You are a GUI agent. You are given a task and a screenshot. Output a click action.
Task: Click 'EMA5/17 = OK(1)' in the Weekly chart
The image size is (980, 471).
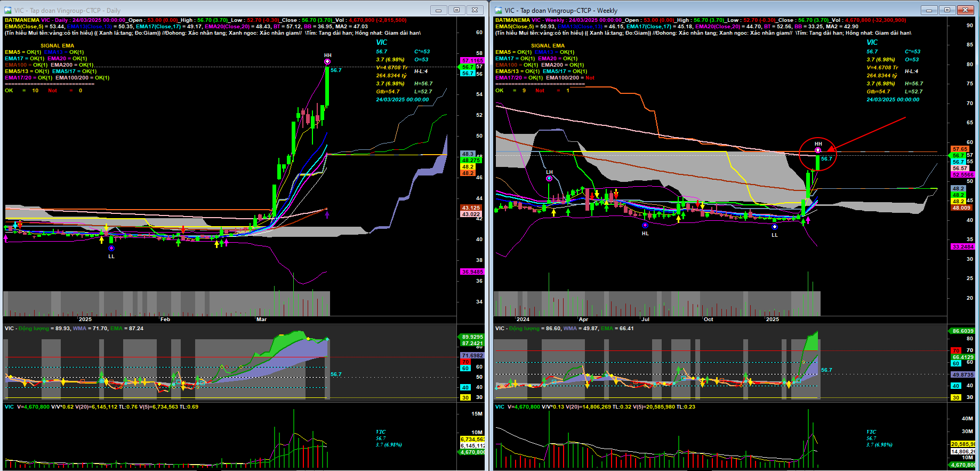pyautogui.click(x=565, y=71)
